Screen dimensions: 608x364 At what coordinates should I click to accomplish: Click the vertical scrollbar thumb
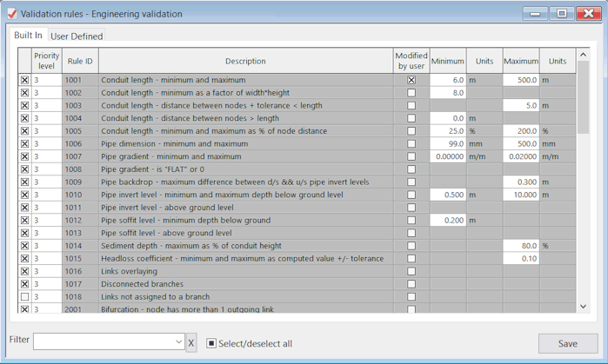[x=583, y=96]
